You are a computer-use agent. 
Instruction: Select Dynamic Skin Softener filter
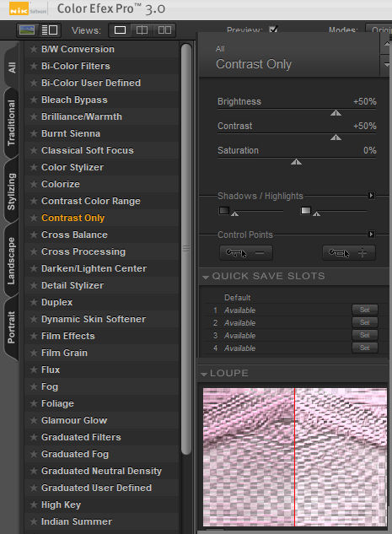pyautogui.click(x=94, y=319)
